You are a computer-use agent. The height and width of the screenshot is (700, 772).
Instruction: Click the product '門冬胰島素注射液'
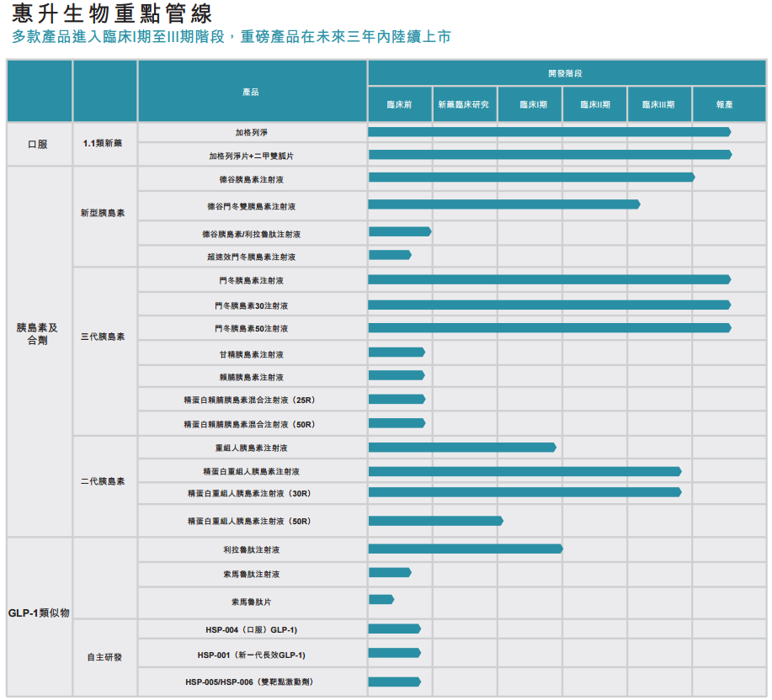[x=252, y=280]
